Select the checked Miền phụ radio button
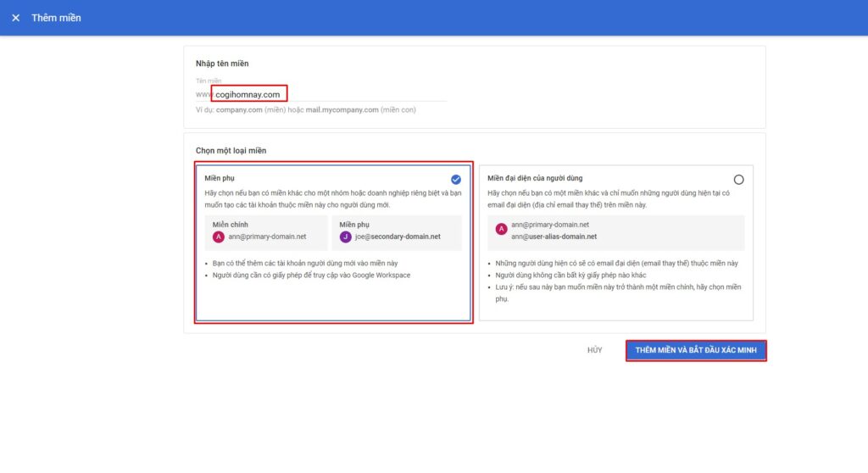The image size is (868, 473). coord(456,179)
